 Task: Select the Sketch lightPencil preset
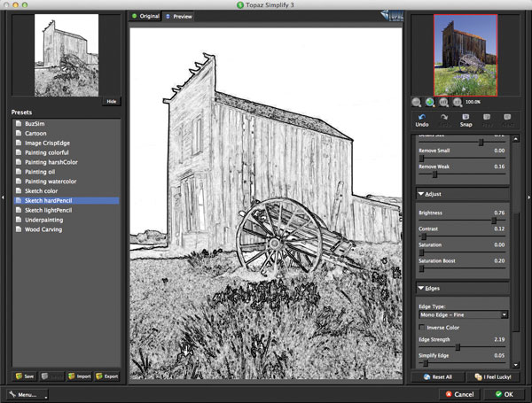coord(66,210)
